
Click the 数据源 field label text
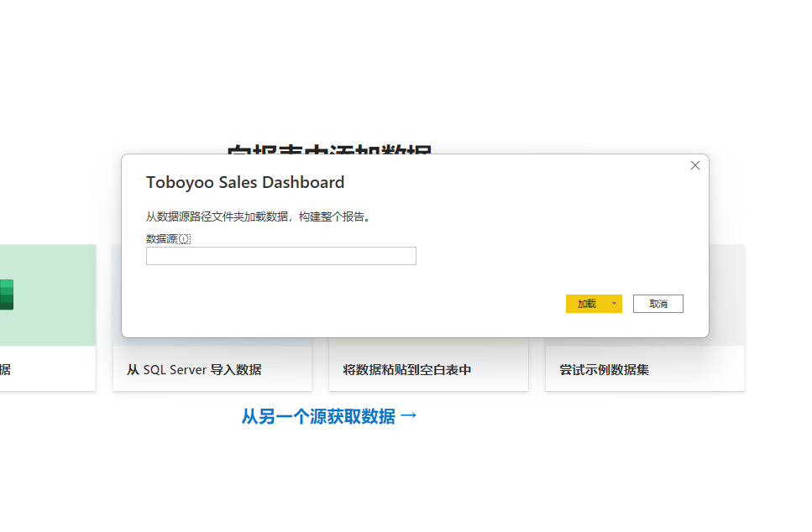pos(161,239)
